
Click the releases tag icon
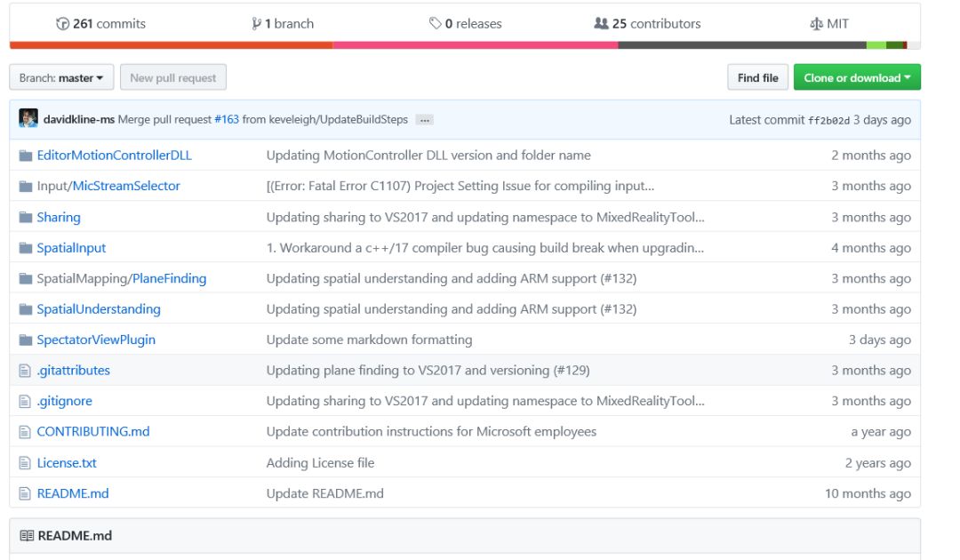(x=436, y=24)
